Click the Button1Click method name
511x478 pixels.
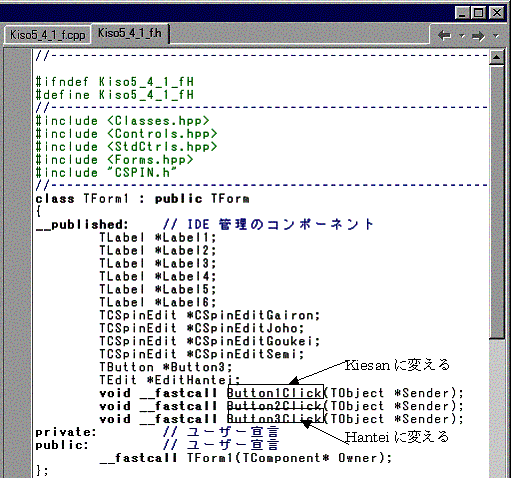(275, 393)
